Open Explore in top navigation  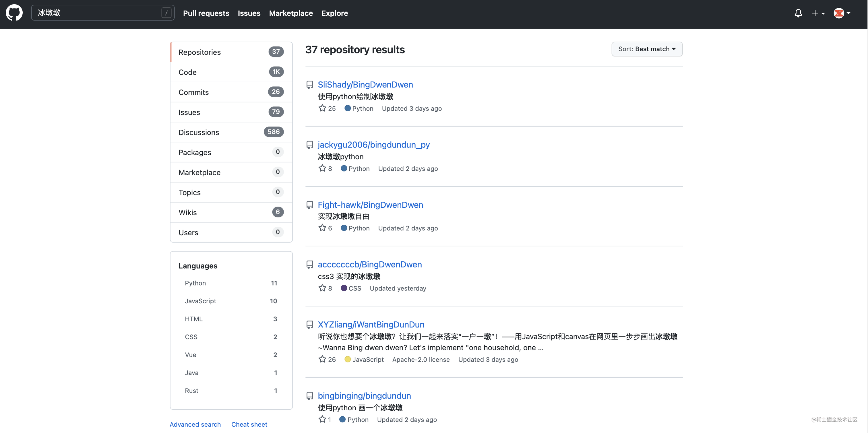335,13
